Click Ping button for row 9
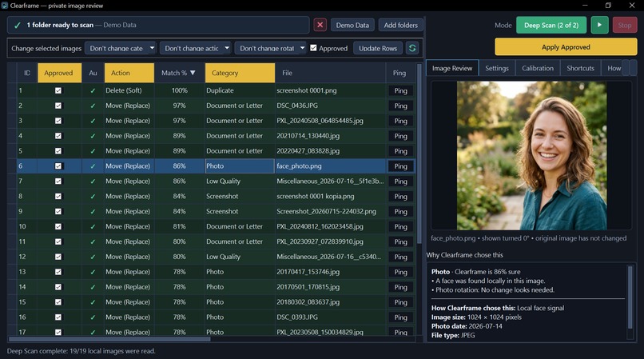This screenshot has width=644, height=359. pos(400,211)
